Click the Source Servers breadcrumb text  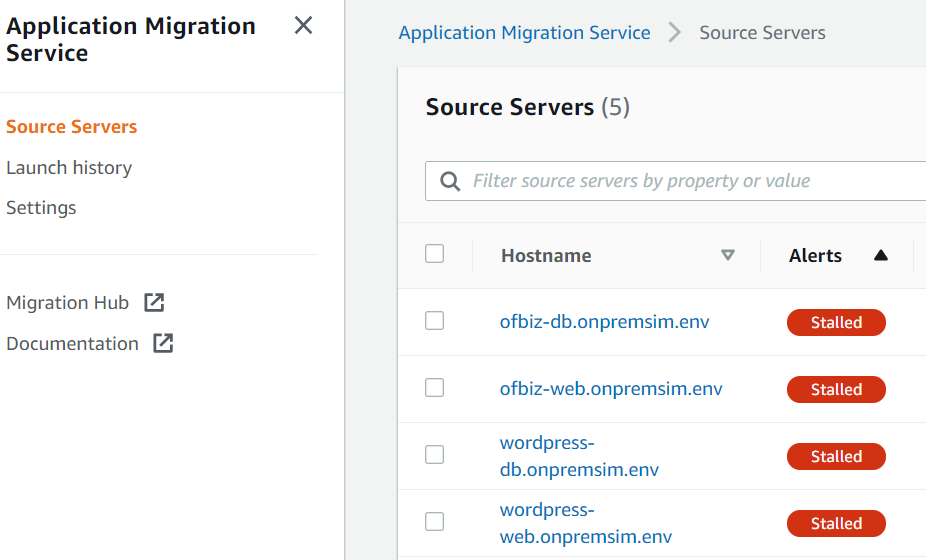[762, 32]
